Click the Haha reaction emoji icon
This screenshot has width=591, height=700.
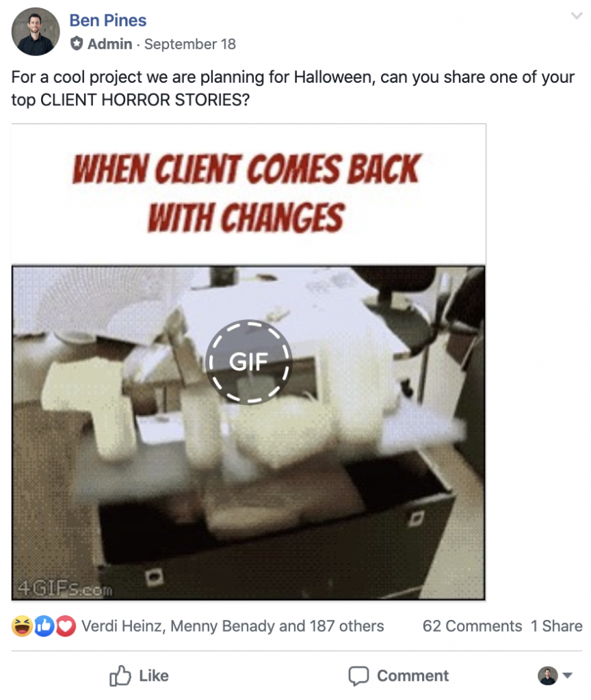tap(22, 626)
